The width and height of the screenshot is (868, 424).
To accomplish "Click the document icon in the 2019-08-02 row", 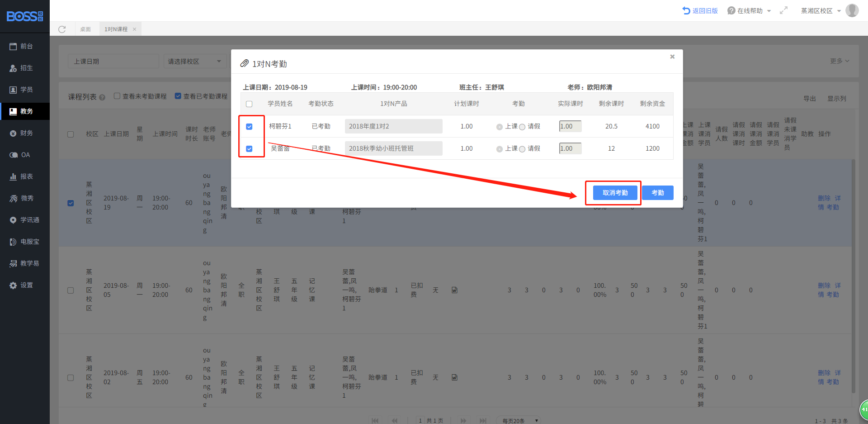I will pyautogui.click(x=454, y=377).
